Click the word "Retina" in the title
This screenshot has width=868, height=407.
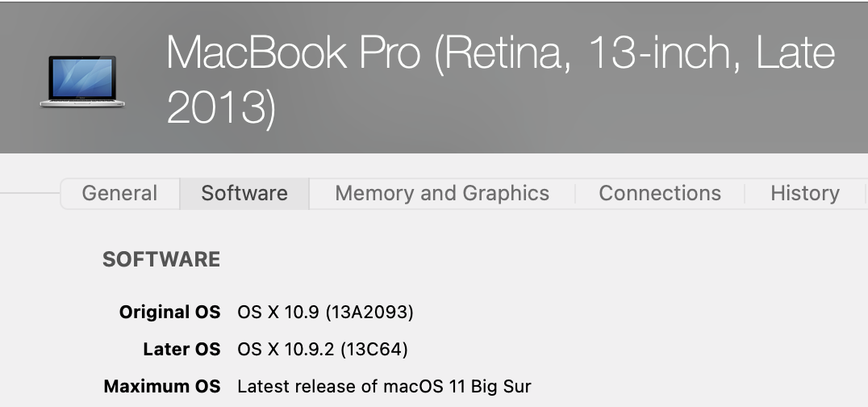(x=503, y=53)
